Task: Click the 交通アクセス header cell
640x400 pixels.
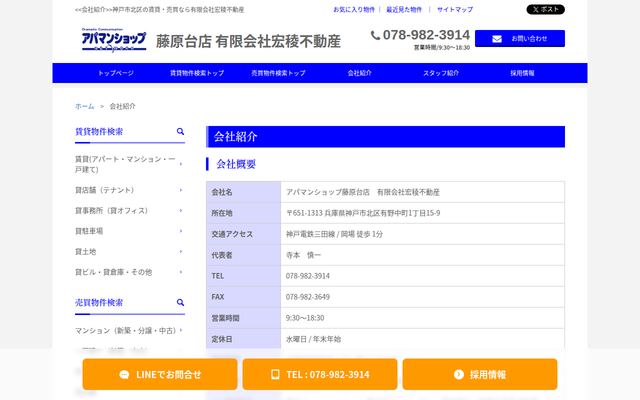Action: pos(243,234)
